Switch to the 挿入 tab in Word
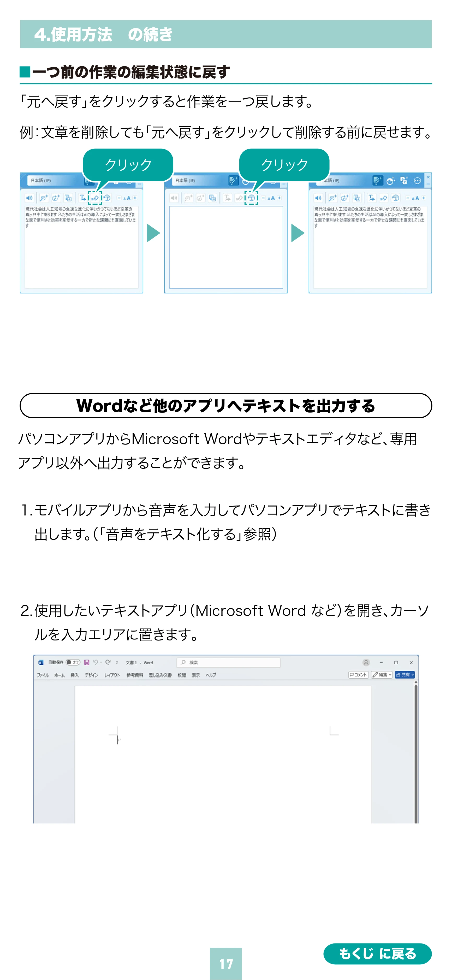The image size is (452, 980). (x=75, y=675)
